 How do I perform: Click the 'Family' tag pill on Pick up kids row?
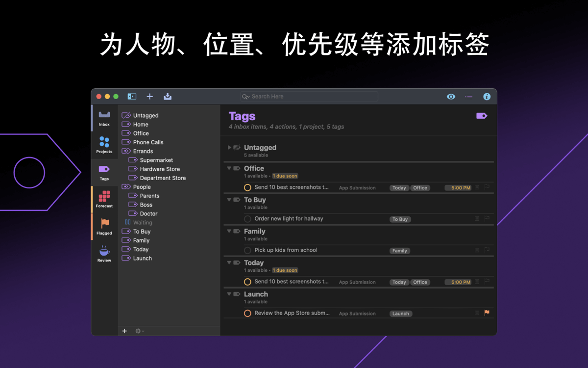(x=400, y=251)
